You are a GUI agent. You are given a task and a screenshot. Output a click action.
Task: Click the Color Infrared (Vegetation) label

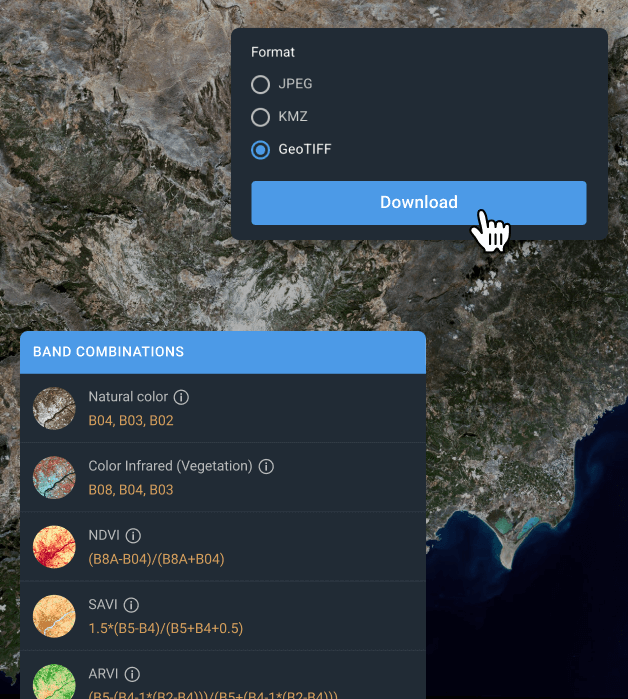point(170,466)
